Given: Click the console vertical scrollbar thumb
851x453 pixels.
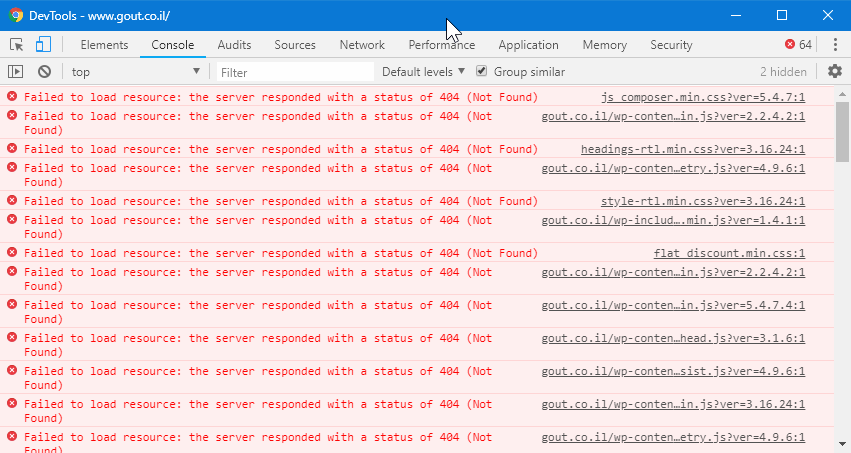Looking at the screenshot, I should [843, 125].
